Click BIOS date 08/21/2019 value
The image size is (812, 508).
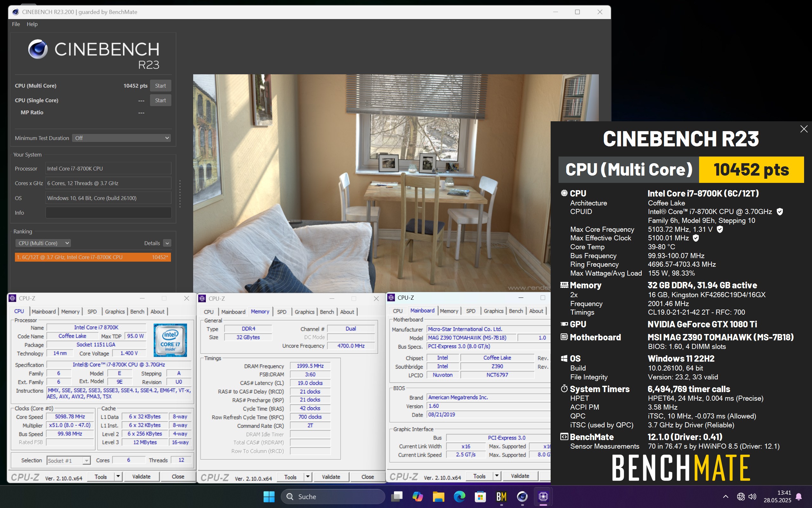[488, 414]
